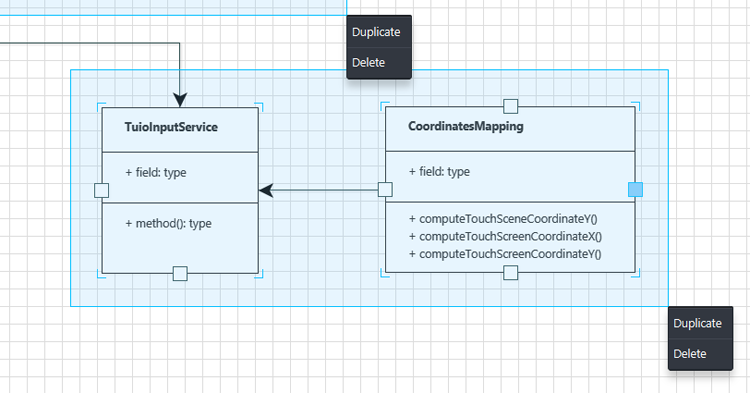This screenshot has width=750, height=393.
Task: Select the highlighted blue right handle of CoordinatesMapping
Action: 635,189
